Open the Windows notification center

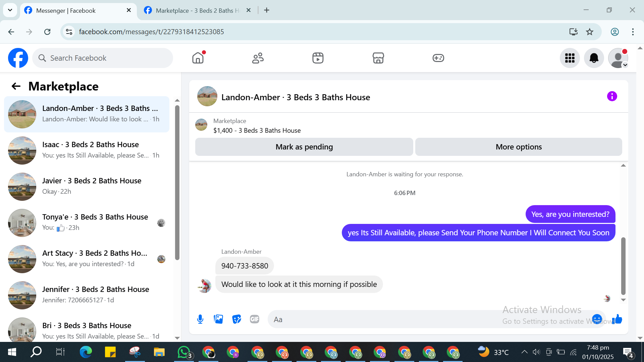[x=628, y=352]
